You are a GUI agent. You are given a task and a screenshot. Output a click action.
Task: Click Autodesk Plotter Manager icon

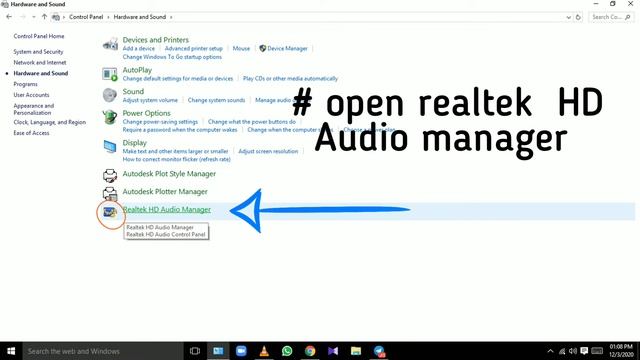pyautogui.click(x=110, y=193)
